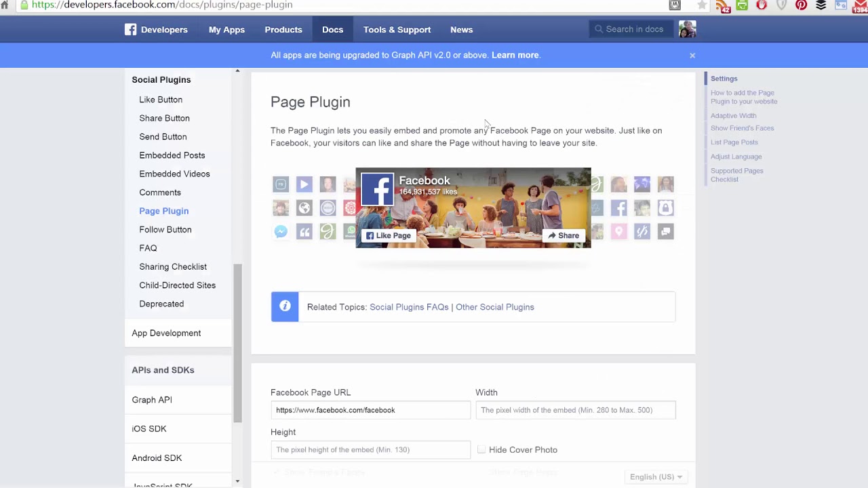Click the Share button in plugin preview

coord(564,236)
